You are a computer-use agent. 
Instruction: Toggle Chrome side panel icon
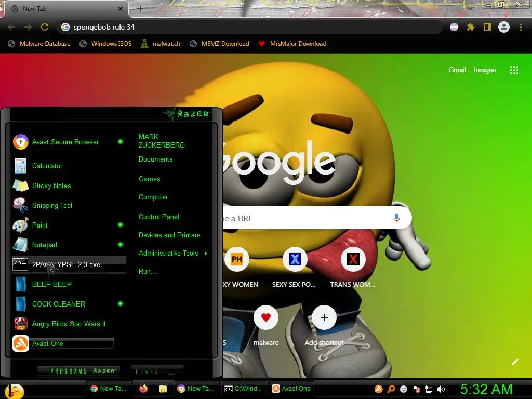[487, 27]
